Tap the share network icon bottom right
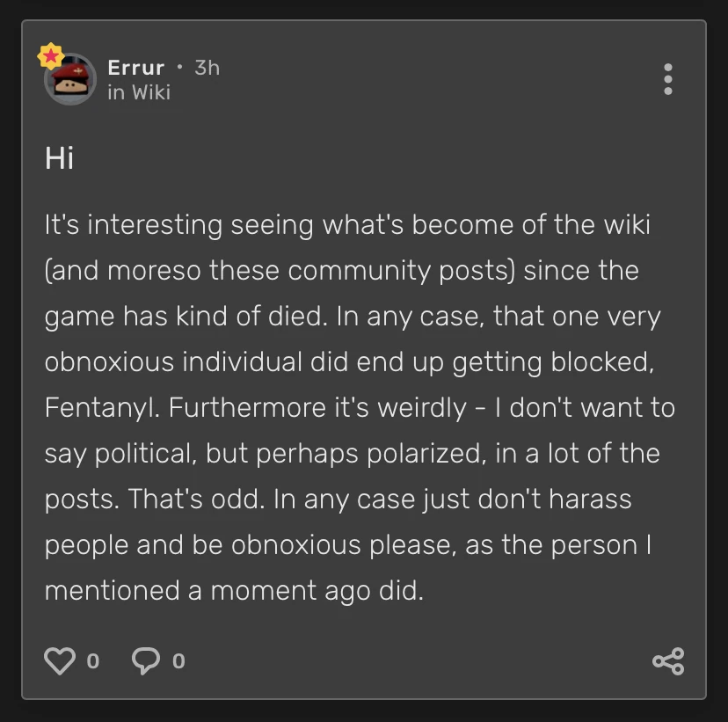 (668, 660)
